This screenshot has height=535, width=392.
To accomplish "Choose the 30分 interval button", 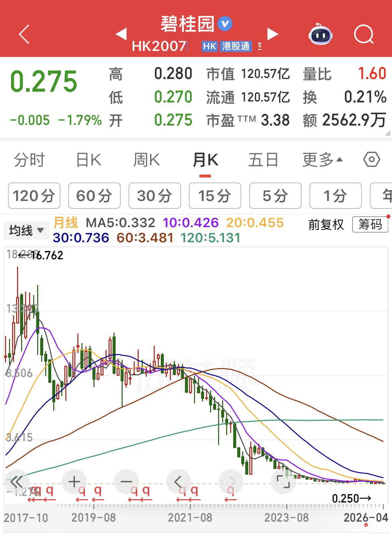I will point(155,196).
